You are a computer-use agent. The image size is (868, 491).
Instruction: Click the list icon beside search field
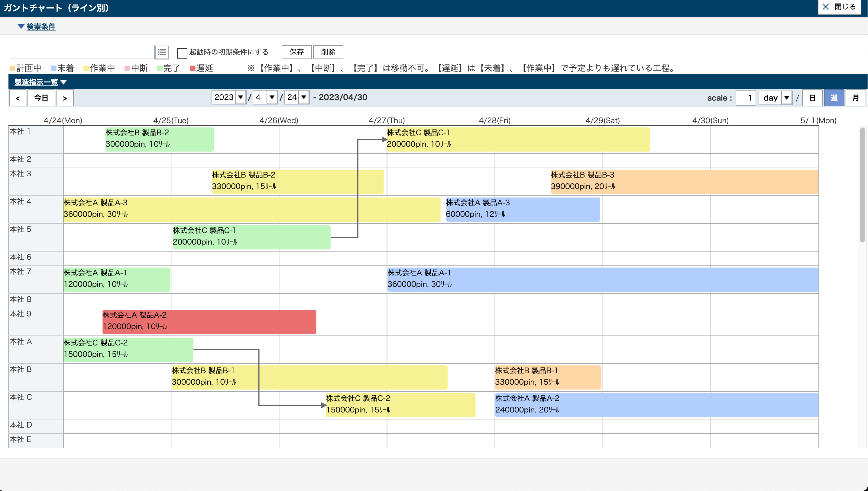[162, 52]
